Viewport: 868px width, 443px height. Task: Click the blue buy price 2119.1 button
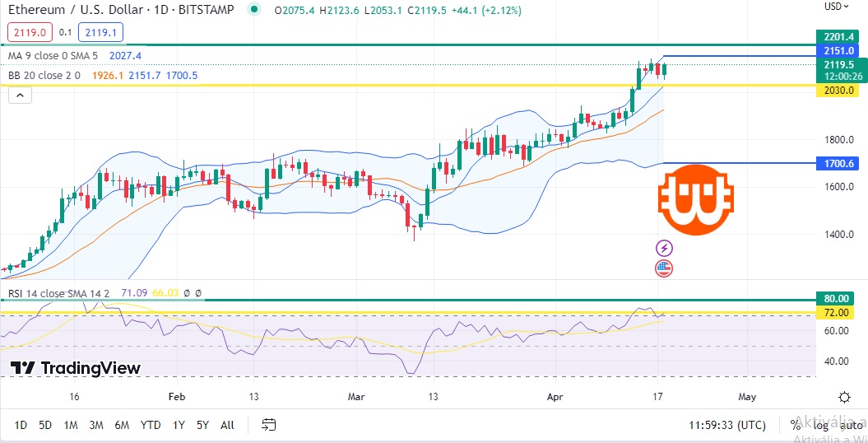point(100,33)
